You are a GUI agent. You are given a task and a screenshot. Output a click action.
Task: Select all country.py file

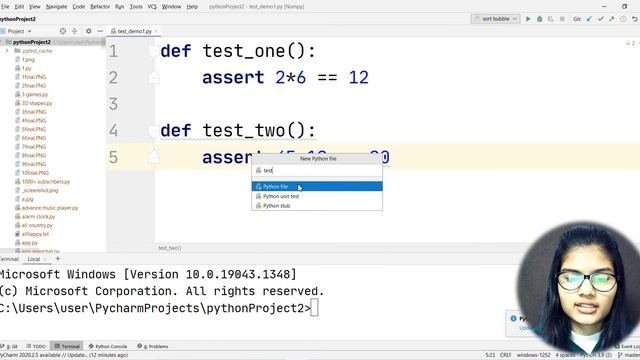click(37, 225)
